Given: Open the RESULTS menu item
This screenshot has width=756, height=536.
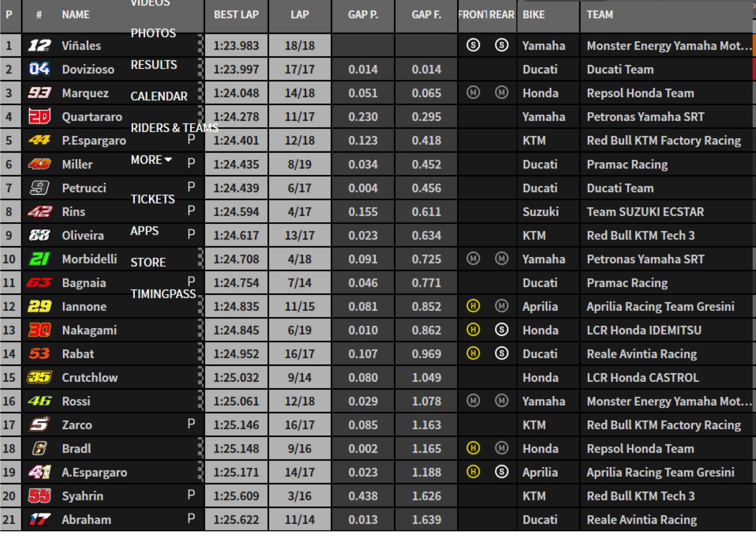Looking at the screenshot, I should coord(154,65).
